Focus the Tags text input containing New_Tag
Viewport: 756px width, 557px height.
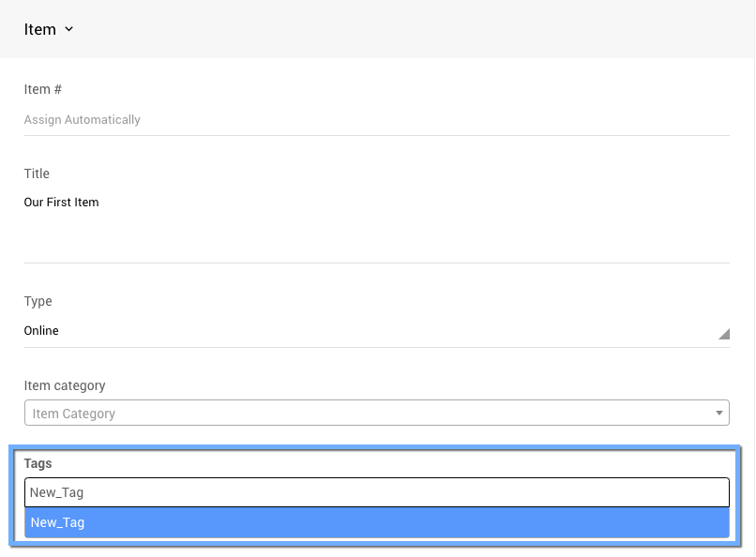coord(375,492)
